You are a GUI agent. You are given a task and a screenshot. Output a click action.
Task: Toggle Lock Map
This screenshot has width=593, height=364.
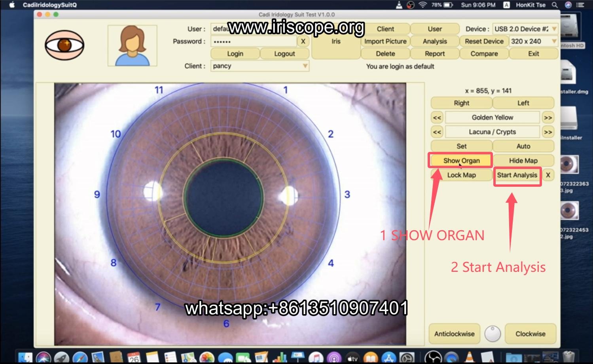point(461,175)
